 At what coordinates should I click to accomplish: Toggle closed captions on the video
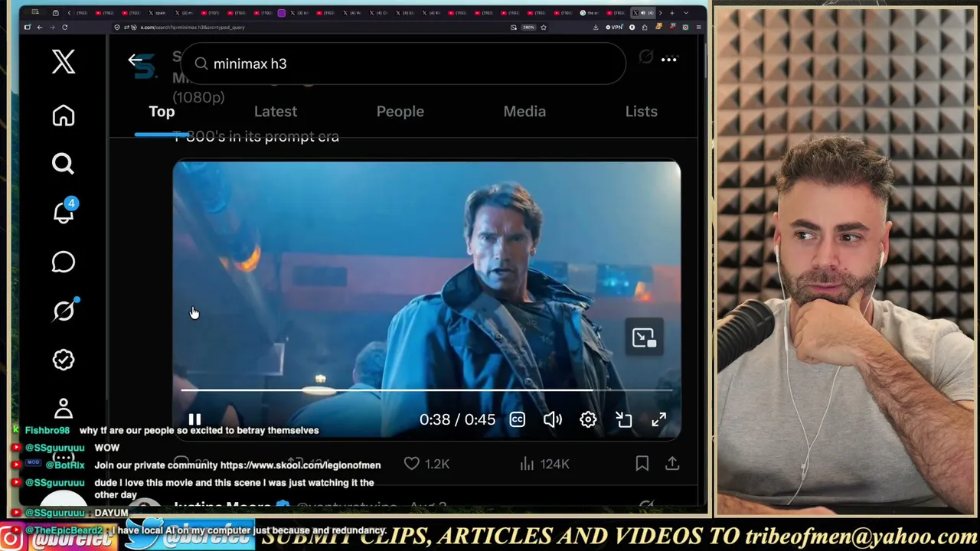click(x=518, y=419)
